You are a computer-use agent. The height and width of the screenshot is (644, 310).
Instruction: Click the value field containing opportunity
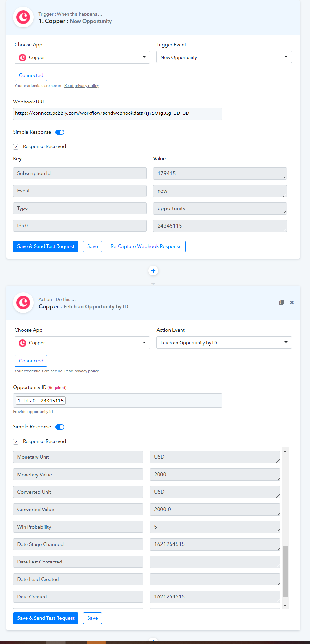(220, 209)
